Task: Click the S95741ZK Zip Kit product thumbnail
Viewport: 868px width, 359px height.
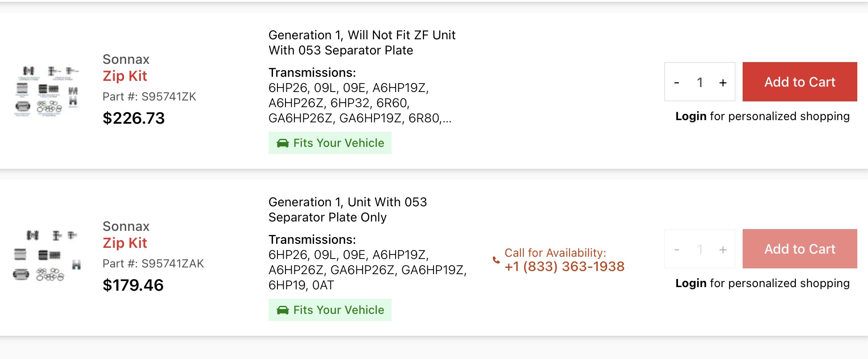Action: 47,91
